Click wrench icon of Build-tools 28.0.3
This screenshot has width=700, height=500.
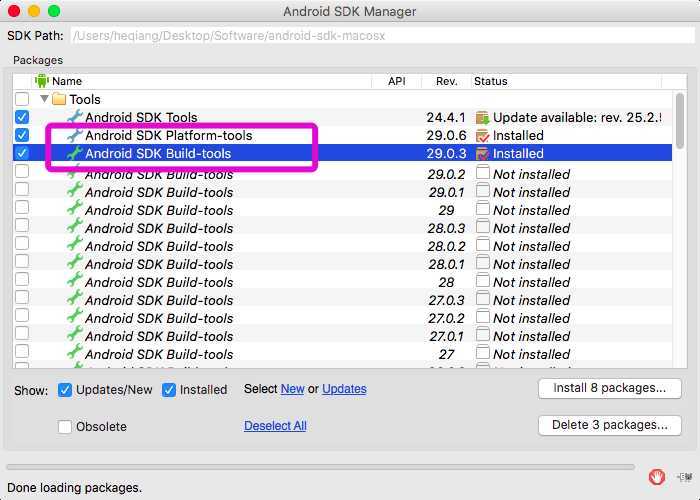click(75, 227)
